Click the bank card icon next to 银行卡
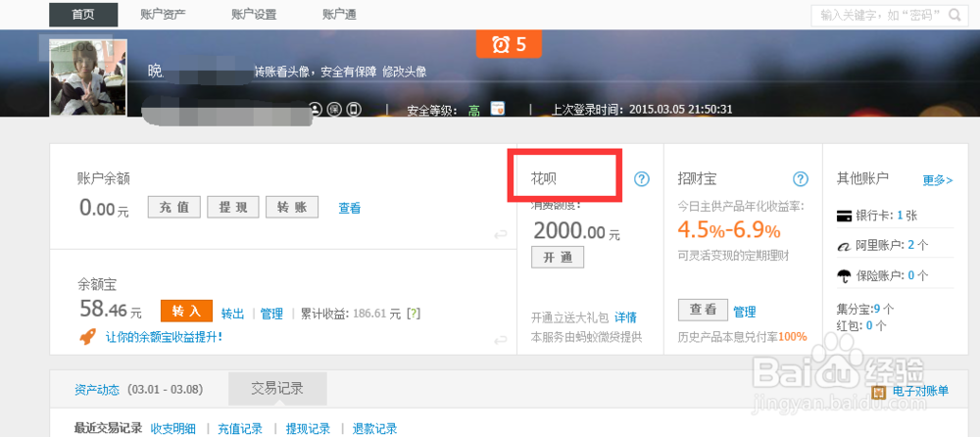This screenshot has width=980, height=437. tap(845, 217)
